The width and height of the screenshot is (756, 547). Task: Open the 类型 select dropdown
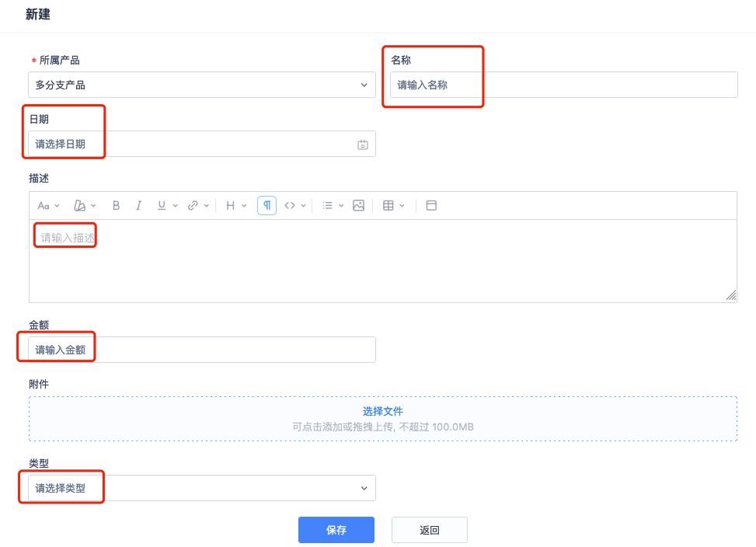click(x=201, y=488)
